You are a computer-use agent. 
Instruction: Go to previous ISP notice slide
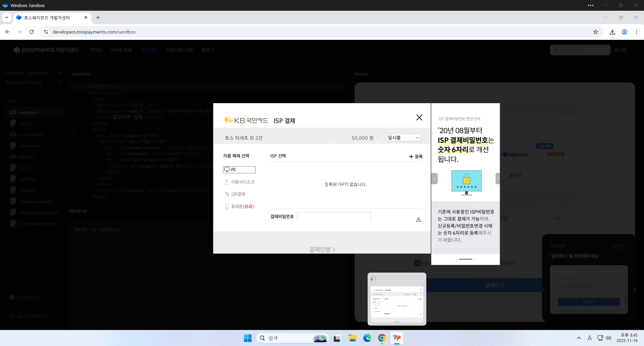point(435,179)
